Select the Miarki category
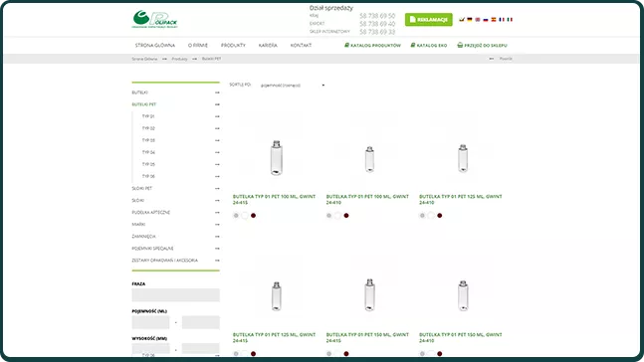Screen dimensions: 644x362 tap(138, 225)
